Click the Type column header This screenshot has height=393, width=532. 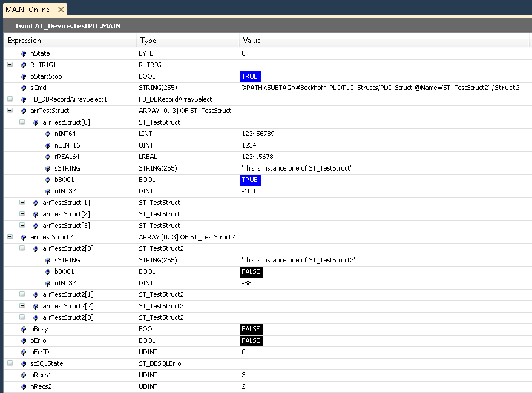click(x=188, y=41)
